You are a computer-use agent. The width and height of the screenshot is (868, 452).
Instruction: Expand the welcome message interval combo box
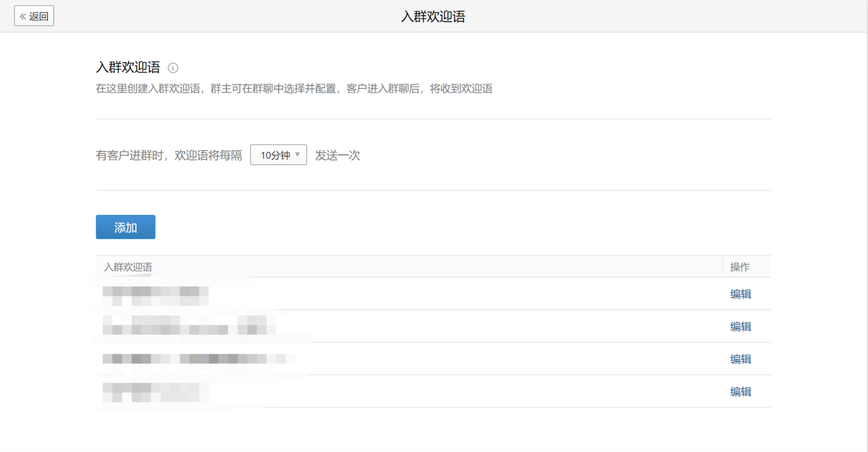[x=278, y=154]
